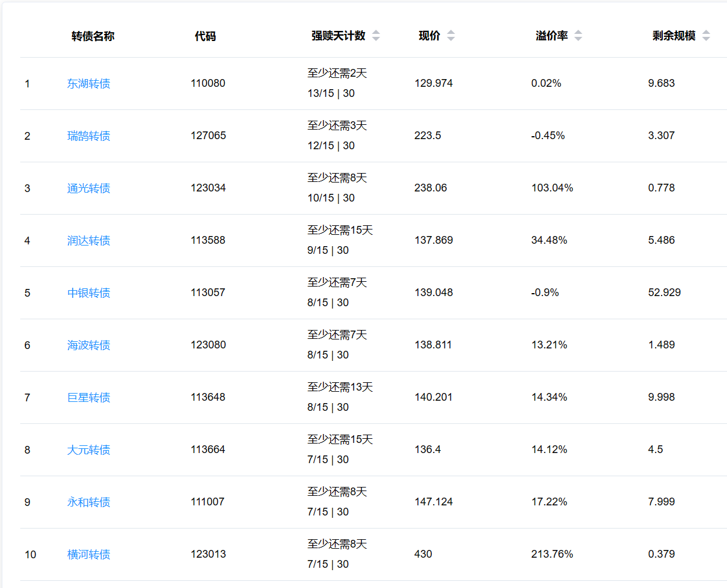Select bond code 110080 cell

pos(208,83)
